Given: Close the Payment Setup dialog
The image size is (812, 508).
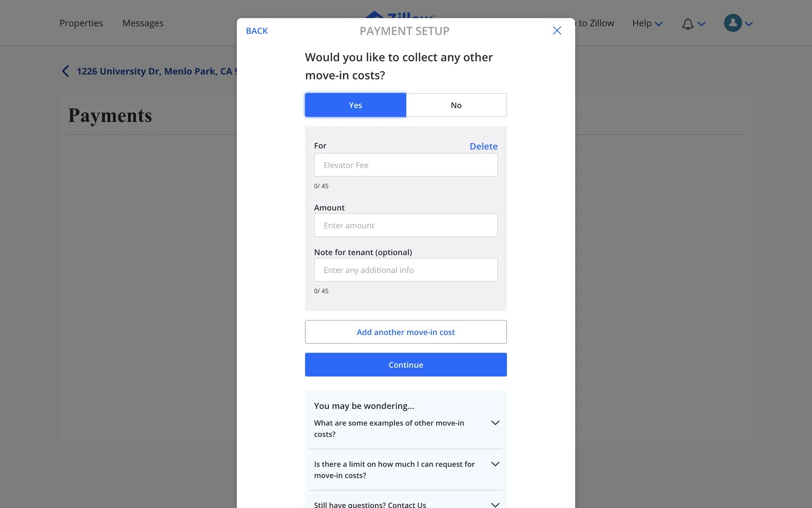Looking at the screenshot, I should 557,30.
